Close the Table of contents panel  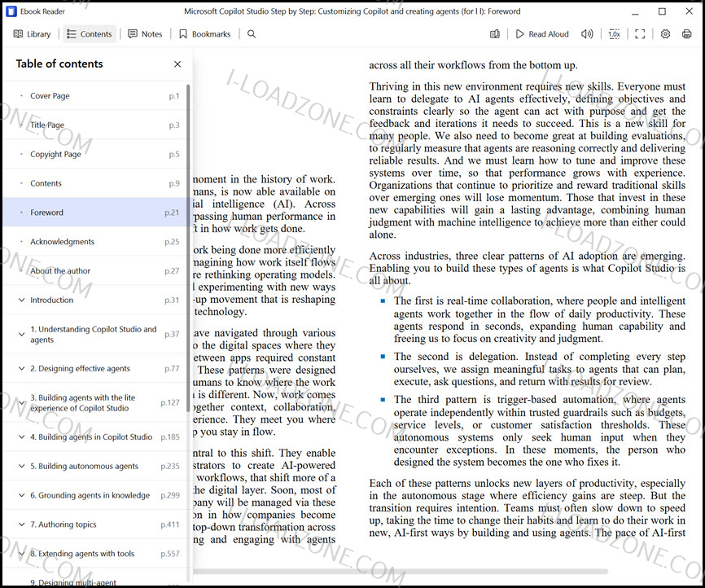(x=177, y=64)
